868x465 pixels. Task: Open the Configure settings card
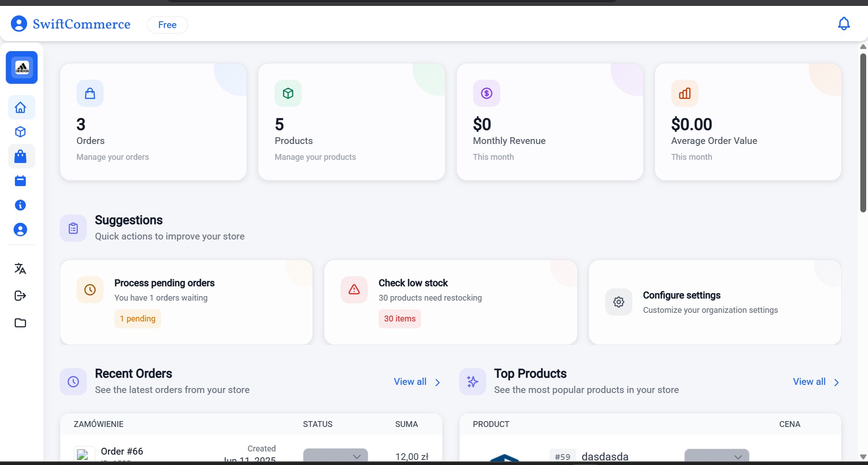click(714, 302)
